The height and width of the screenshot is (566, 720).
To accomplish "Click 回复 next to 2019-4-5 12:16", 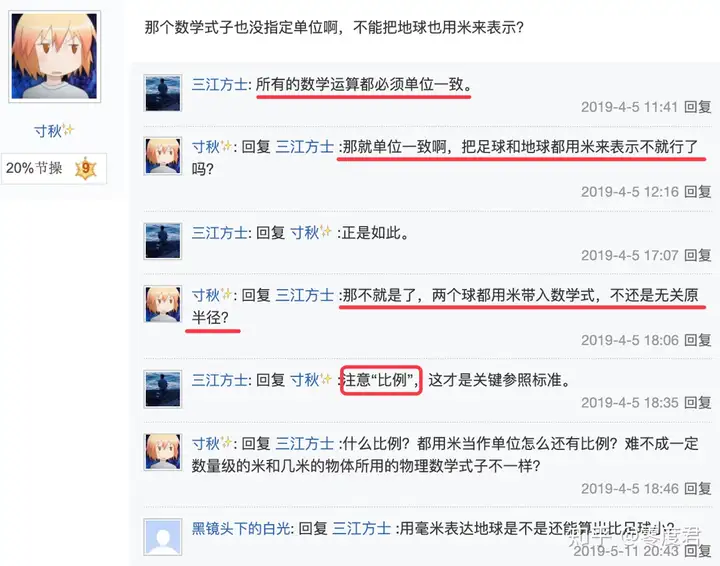I will (698, 191).
